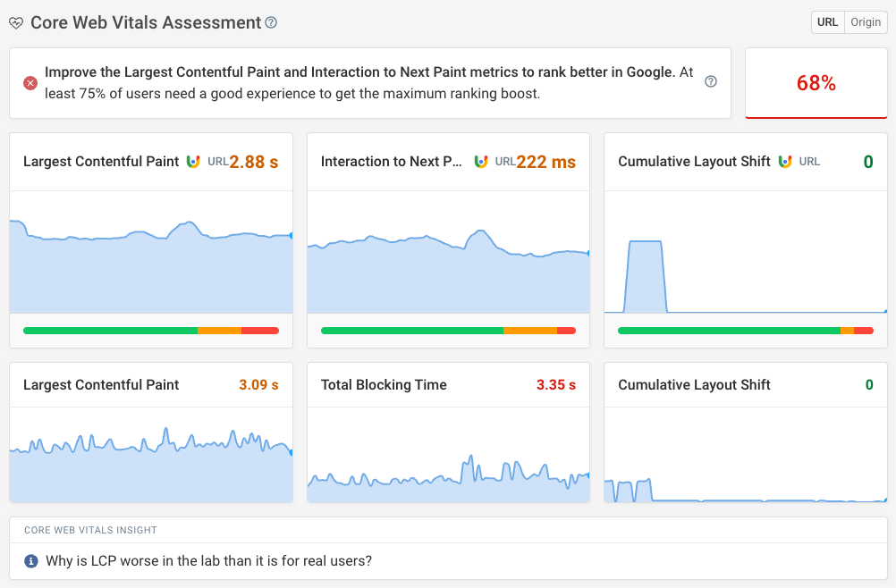The height and width of the screenshot is (588, 896).
Task: Click the blue info icon in the insight row
Action: click(33, 561)
